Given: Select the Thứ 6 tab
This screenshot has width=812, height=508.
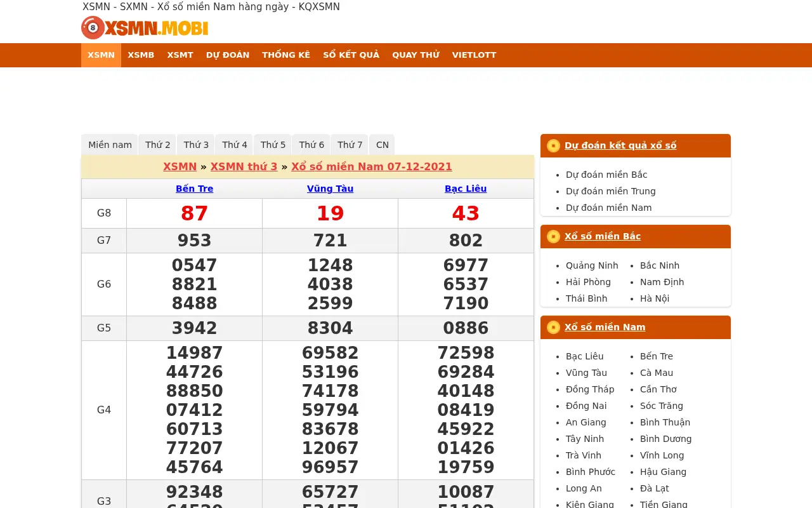Looking at the screenshot, I should [311, 145].
